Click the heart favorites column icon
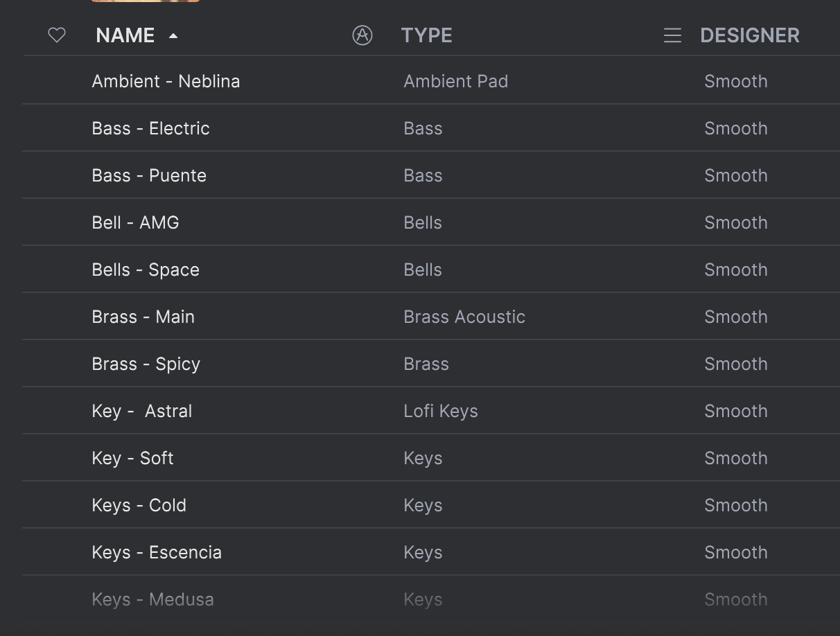The width and height of the screenshot is (840, 636). pos(57,35)
